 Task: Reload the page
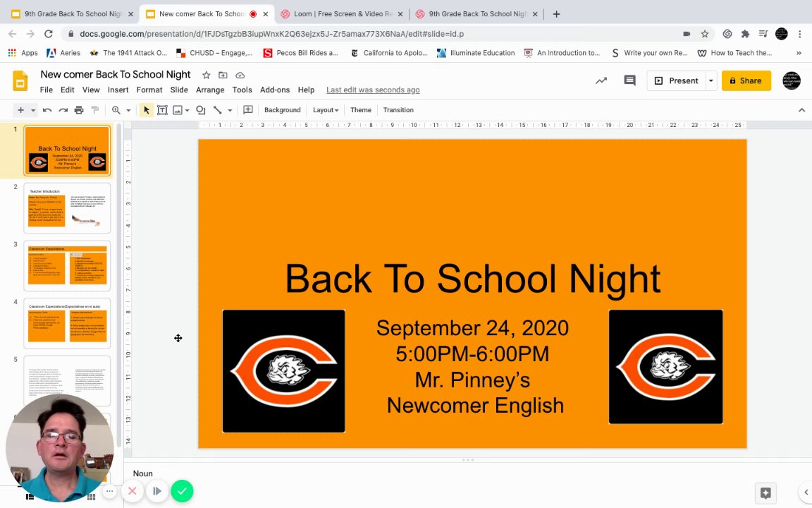(48, 34)
